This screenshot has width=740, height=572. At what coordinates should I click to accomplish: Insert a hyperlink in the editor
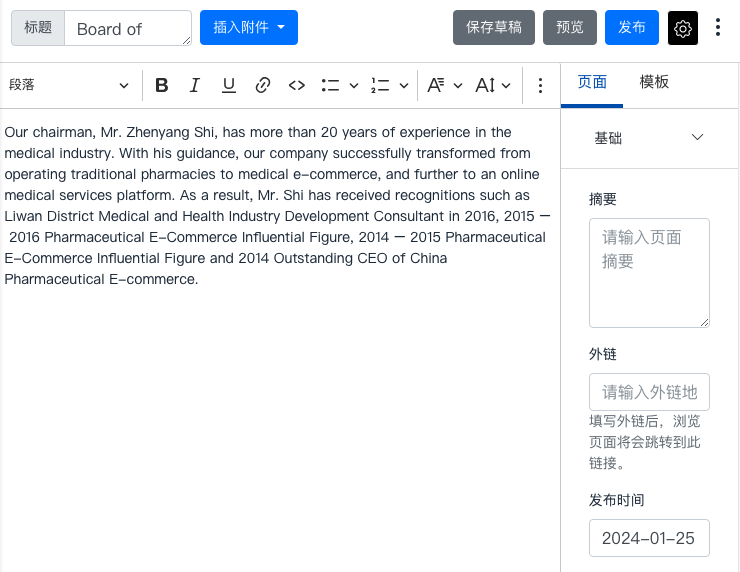point(263,86)
